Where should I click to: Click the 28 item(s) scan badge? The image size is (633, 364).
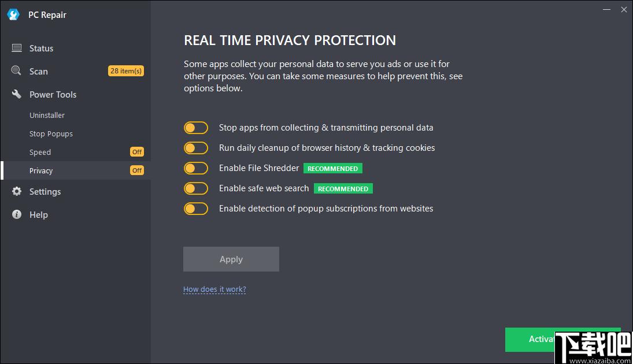pos(126,71)
